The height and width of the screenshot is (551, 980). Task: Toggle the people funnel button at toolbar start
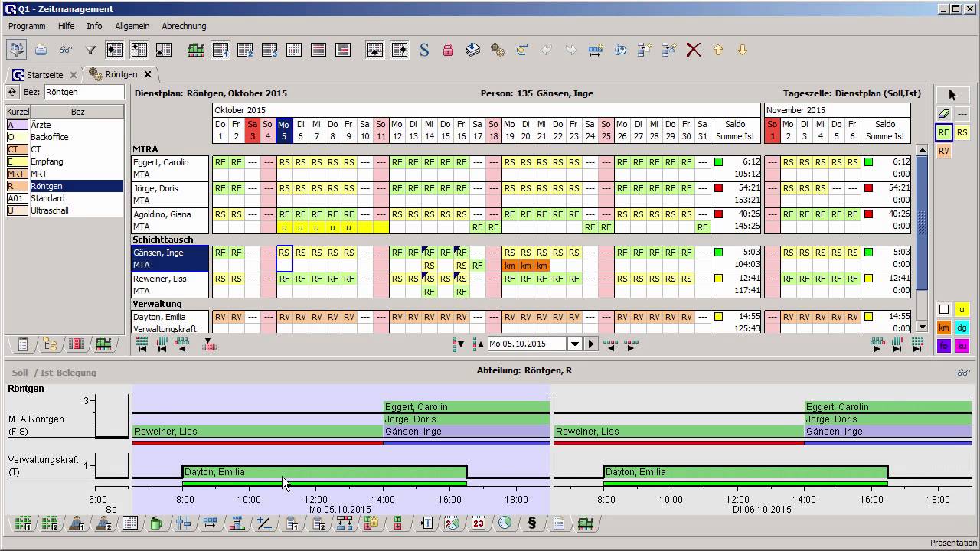[x=17, y=50]
